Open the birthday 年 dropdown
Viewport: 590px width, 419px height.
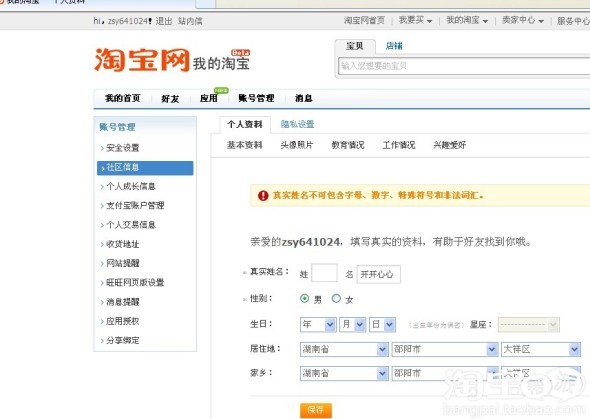pos(318,325)
